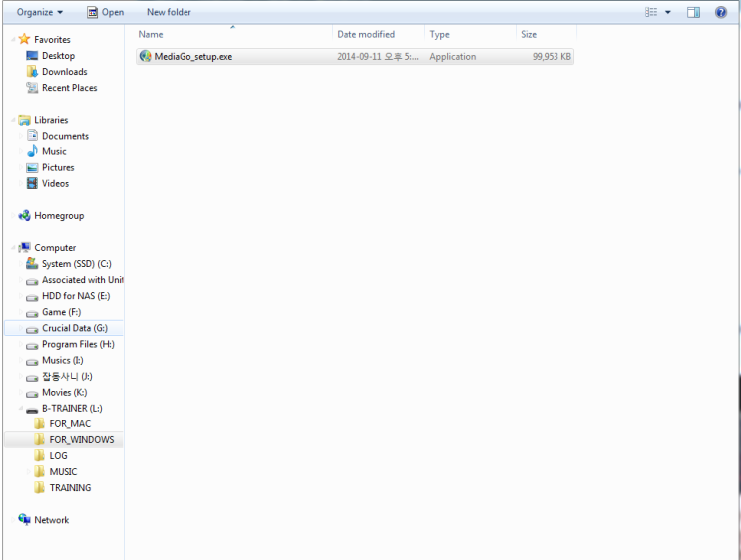Click the Open toolbar button
741x560 pixels.
pos(106,12)
